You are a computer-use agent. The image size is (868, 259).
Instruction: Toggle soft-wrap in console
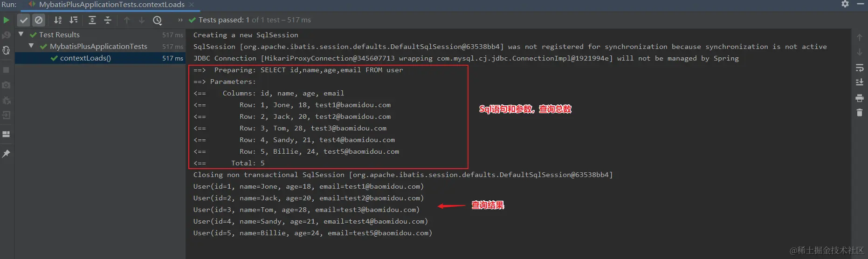pos(860,68)
